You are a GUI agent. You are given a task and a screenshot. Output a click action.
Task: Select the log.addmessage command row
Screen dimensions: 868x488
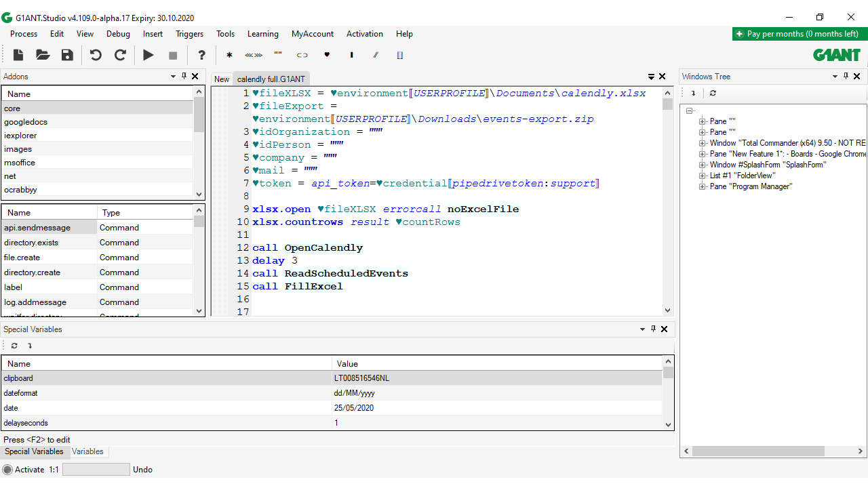[98, 302]
